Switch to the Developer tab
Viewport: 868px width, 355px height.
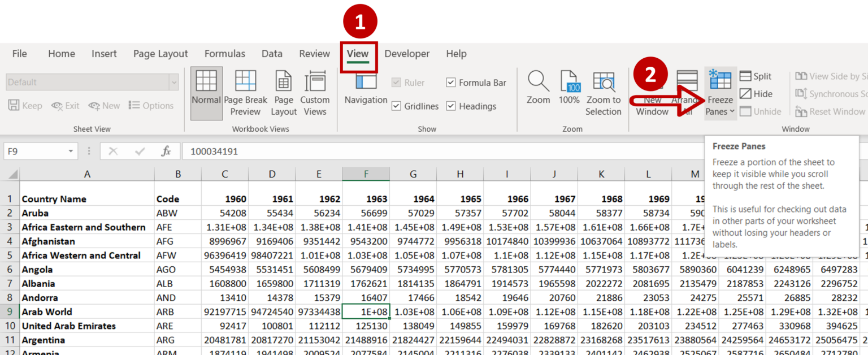[407, 53]
